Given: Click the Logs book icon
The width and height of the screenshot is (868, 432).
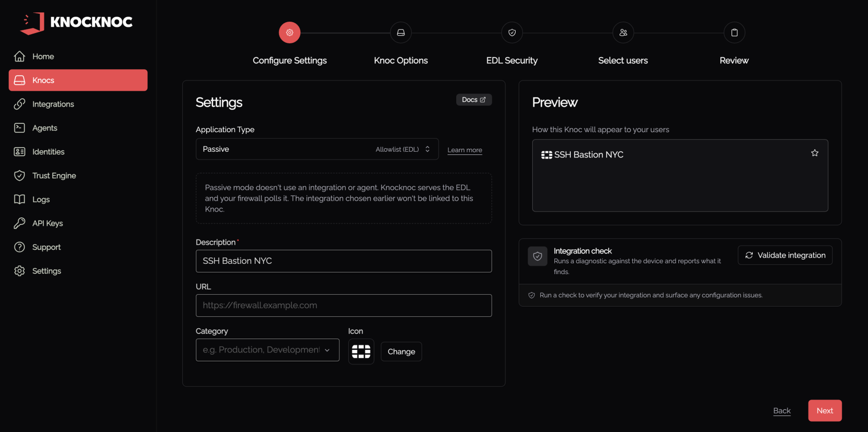Looking at the screenshot, I should [x=20, y=199].
